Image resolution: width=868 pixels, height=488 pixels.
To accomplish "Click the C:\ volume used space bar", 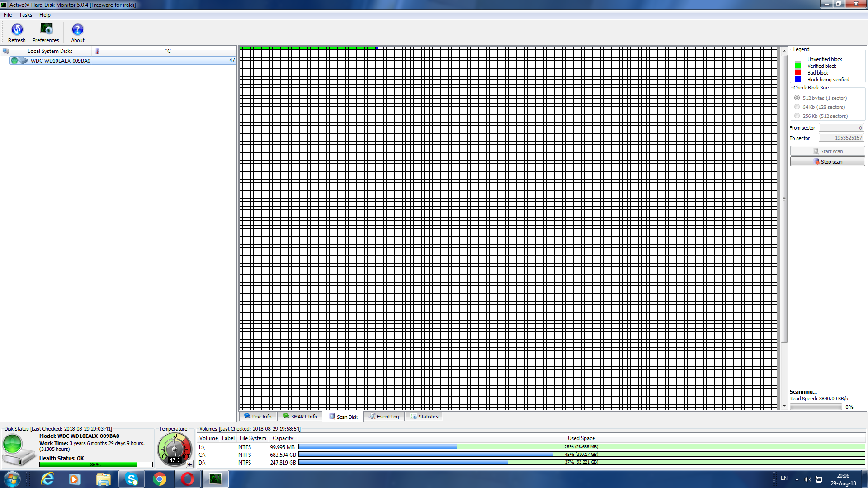I will [581, 455].
